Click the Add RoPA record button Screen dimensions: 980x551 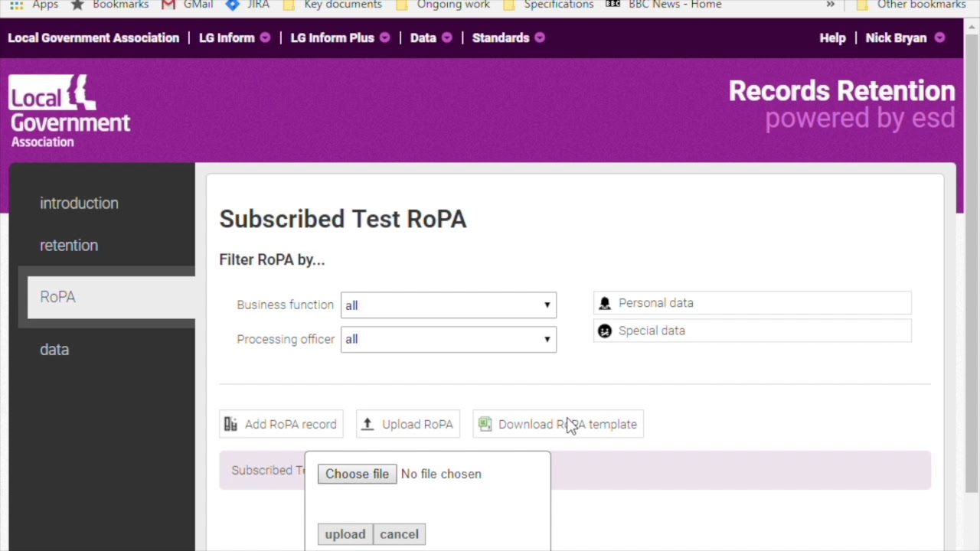pyautogui.click(x=281, y=424)
